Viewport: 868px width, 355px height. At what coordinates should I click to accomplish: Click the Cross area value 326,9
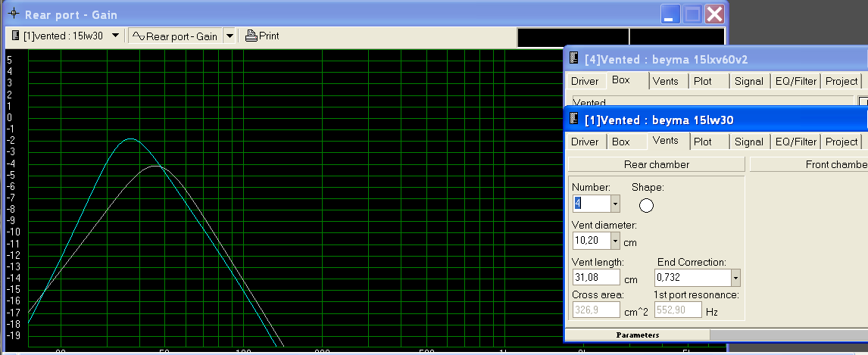(595, 310)
